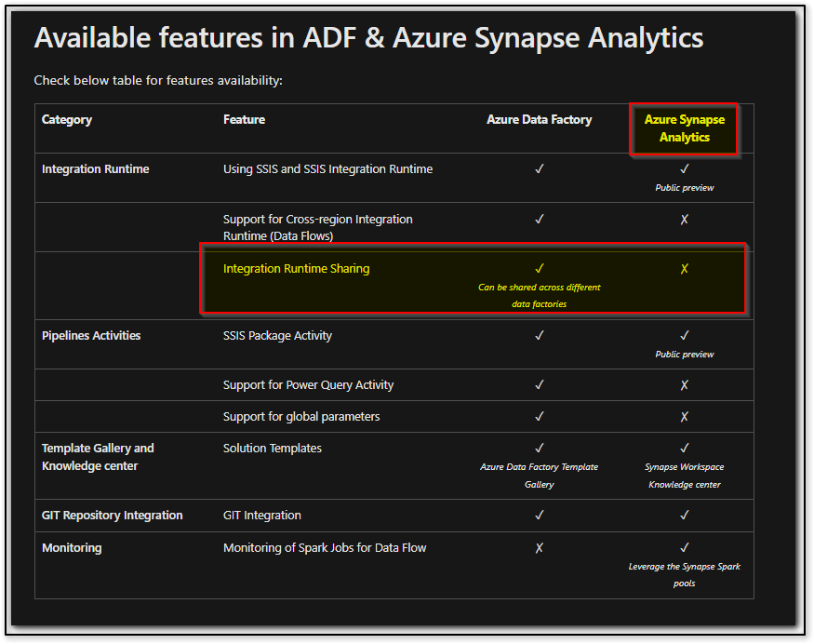
Task: Click the 'Azure Synapse Analytics' column header
Action: pyautogui.click(x=684, y=128)
